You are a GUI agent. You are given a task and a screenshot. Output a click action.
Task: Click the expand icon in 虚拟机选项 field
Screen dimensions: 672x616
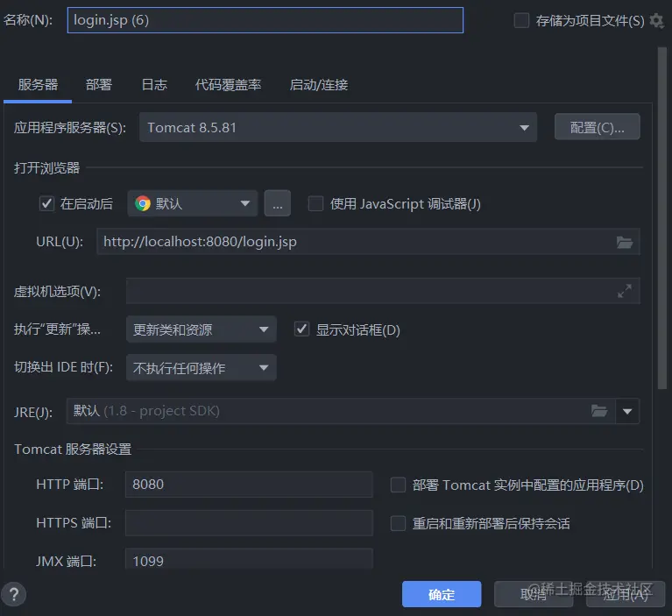pyautogui.click(x=625, y=291)
